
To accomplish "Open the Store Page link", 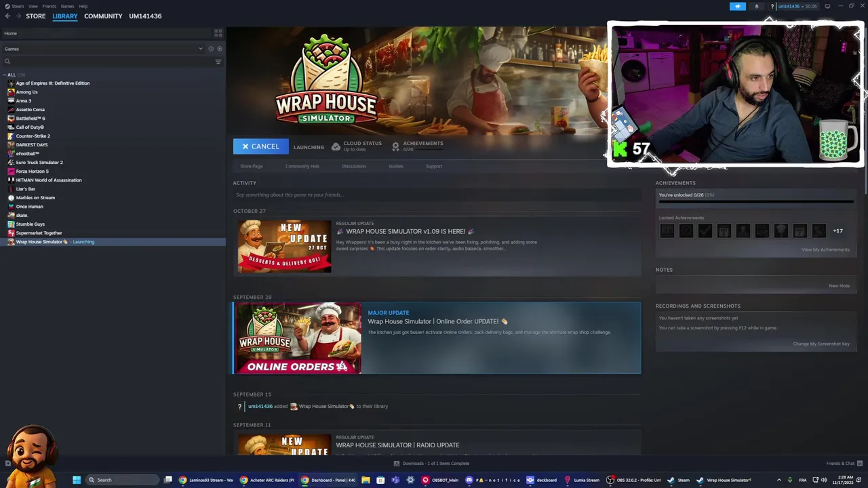I will point(251,166).
